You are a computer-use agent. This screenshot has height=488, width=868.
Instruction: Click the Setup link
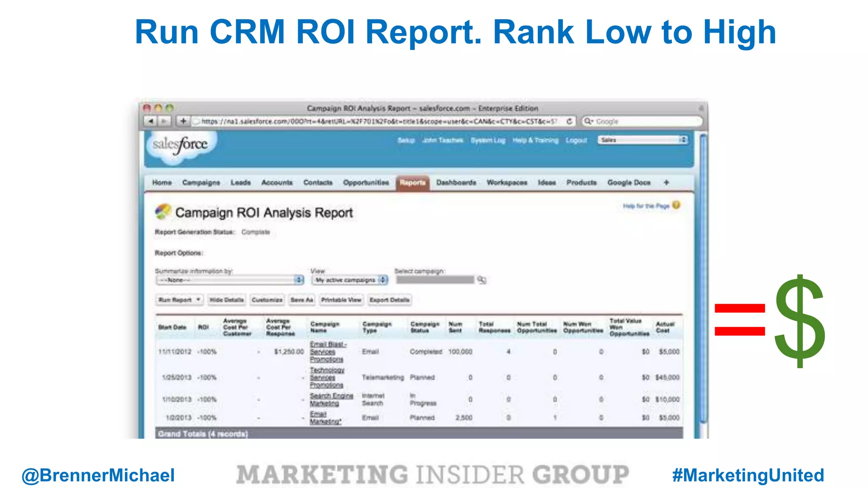[x=406, y=140]
